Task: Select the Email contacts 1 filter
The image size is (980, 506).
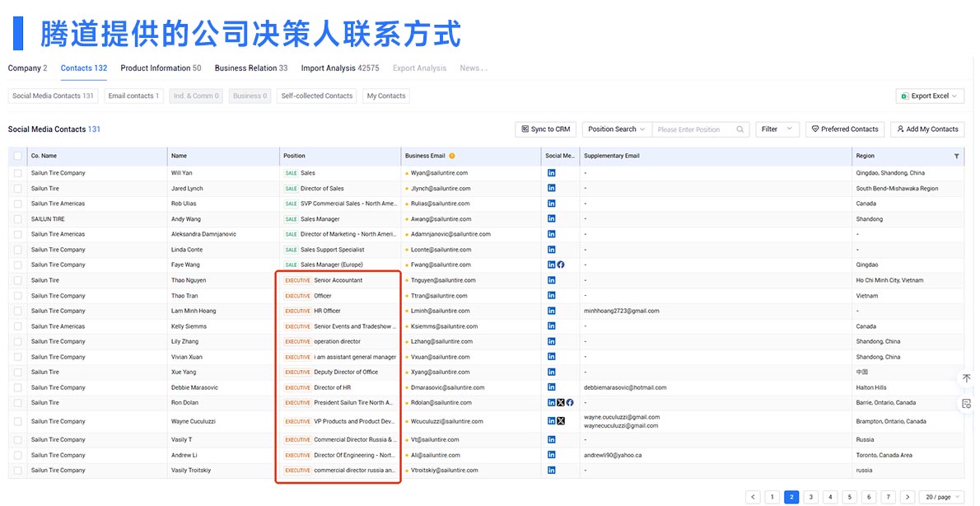Action: [132, 96]
